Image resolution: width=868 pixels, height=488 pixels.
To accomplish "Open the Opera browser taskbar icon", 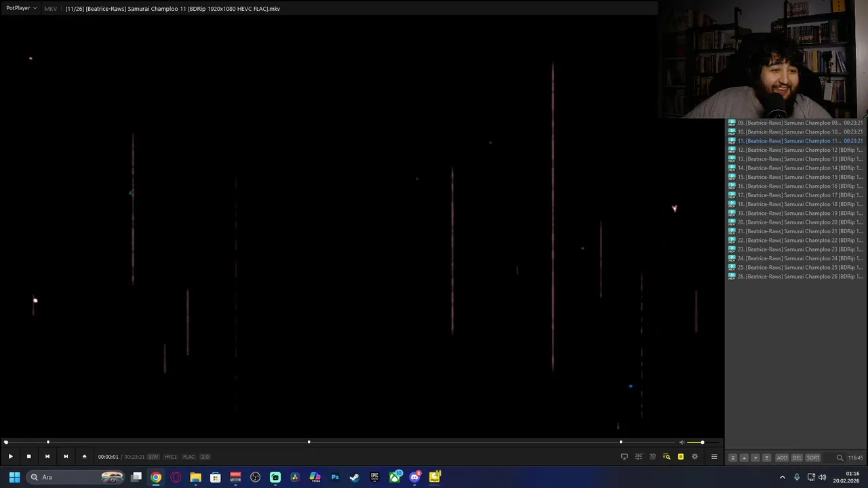I will coord(176,477).
